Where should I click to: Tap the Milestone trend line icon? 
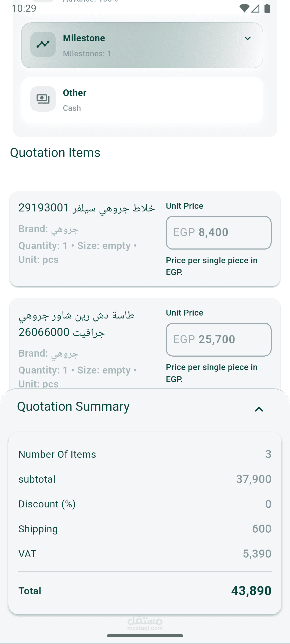click(43, 44)
